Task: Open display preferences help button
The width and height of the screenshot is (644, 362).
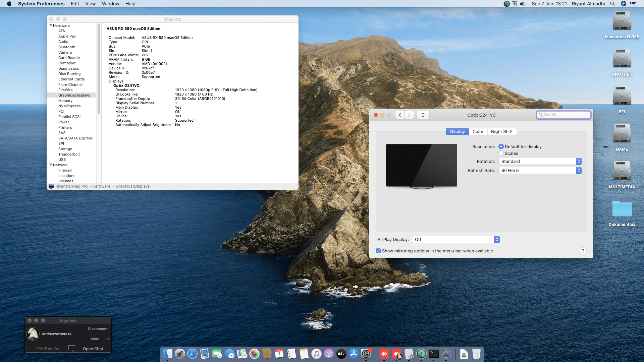Action: pos(583,251)
